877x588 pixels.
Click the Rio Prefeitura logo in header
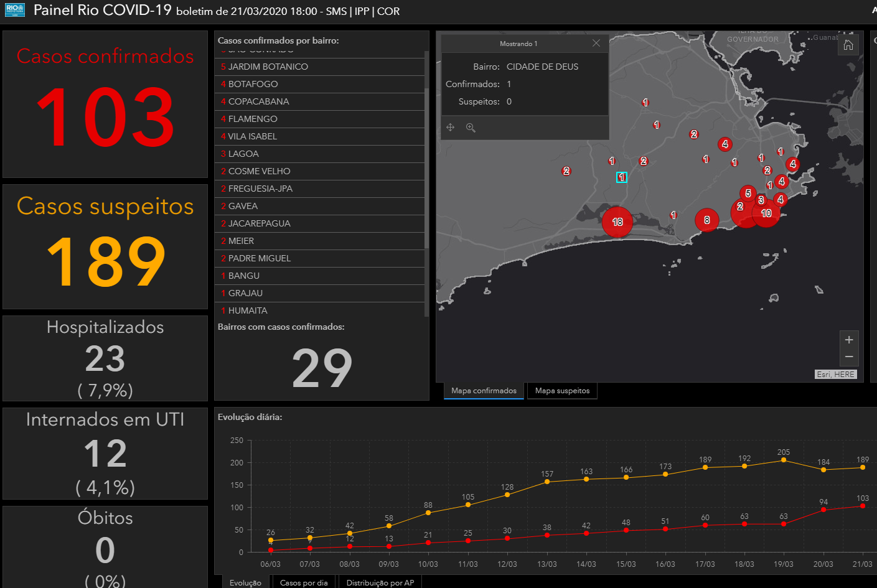point(14,10)
